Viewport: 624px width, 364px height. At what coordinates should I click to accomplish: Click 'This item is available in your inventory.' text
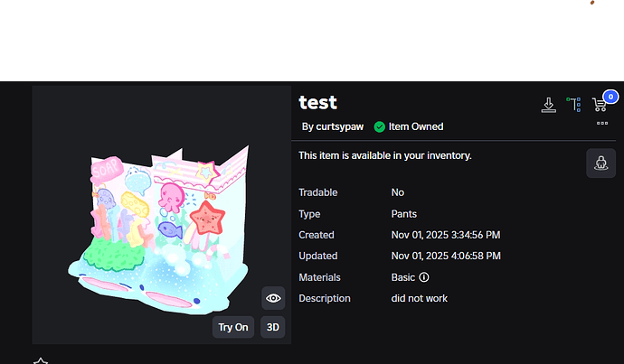[385, 155]
